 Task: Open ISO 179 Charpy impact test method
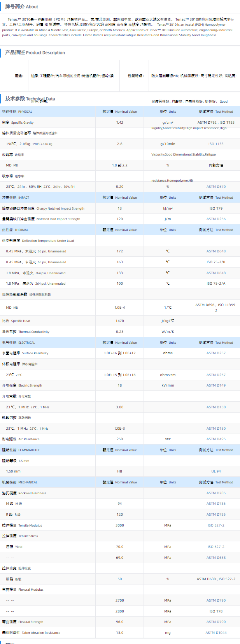[x=216, y=208]
